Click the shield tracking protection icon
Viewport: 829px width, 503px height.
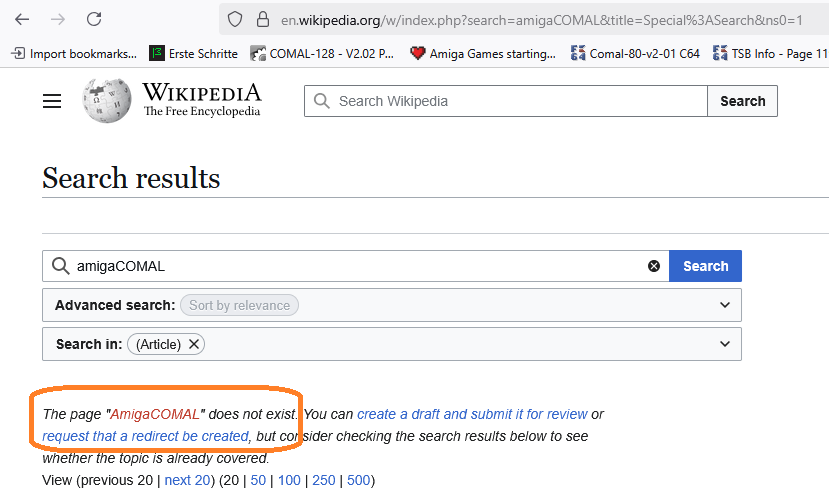[x=235, y=20]
